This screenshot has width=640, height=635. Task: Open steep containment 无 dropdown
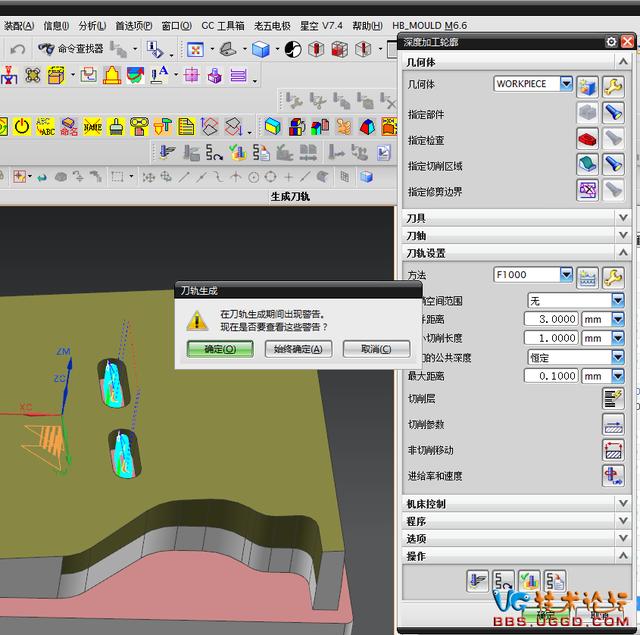(x=618, y=301)
